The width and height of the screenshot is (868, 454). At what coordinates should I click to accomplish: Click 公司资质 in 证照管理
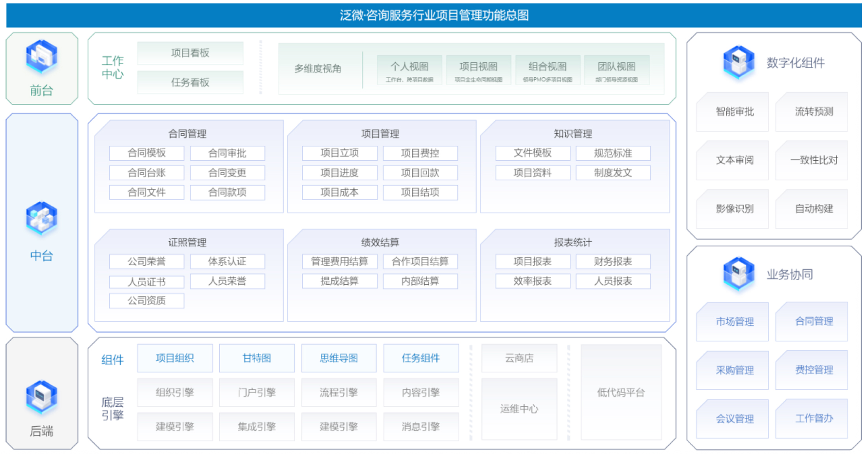click(146, 301)
